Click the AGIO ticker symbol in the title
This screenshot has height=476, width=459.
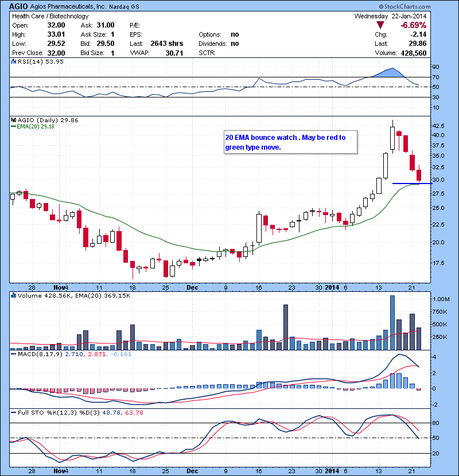pos(18,6)
